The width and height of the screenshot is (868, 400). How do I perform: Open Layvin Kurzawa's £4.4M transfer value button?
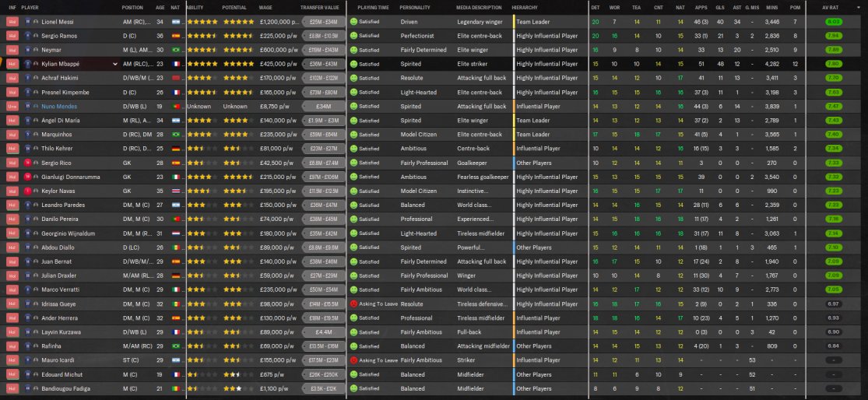324,332
